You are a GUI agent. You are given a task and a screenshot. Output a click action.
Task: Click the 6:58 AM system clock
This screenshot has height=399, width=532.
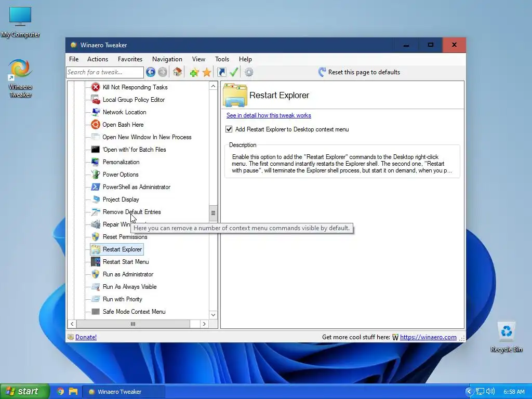pyautogui.click(x=514, y=392)
